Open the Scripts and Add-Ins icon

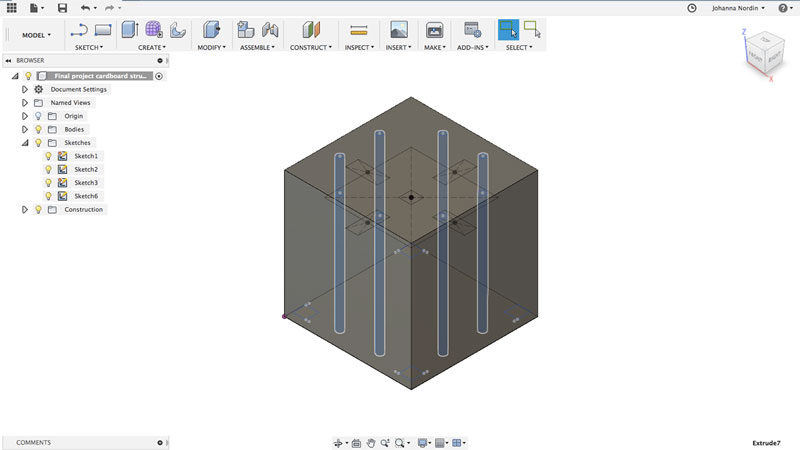click(x=472, y=30)
